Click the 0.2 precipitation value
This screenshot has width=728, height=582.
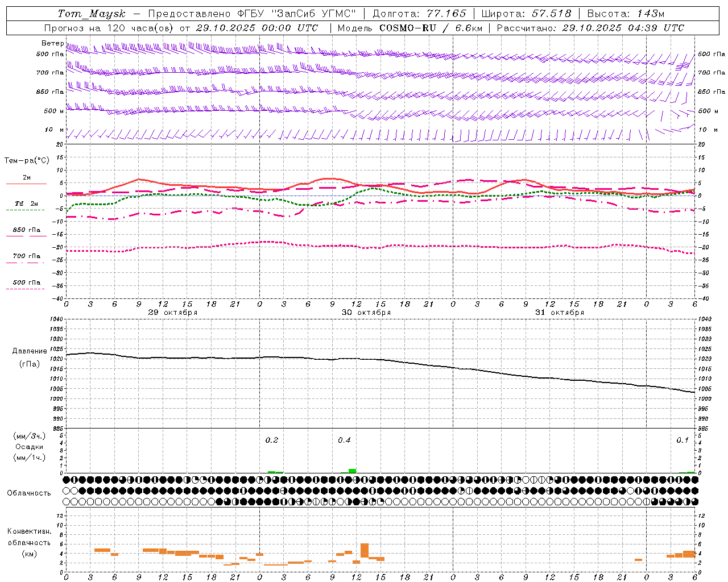[272, 440]
